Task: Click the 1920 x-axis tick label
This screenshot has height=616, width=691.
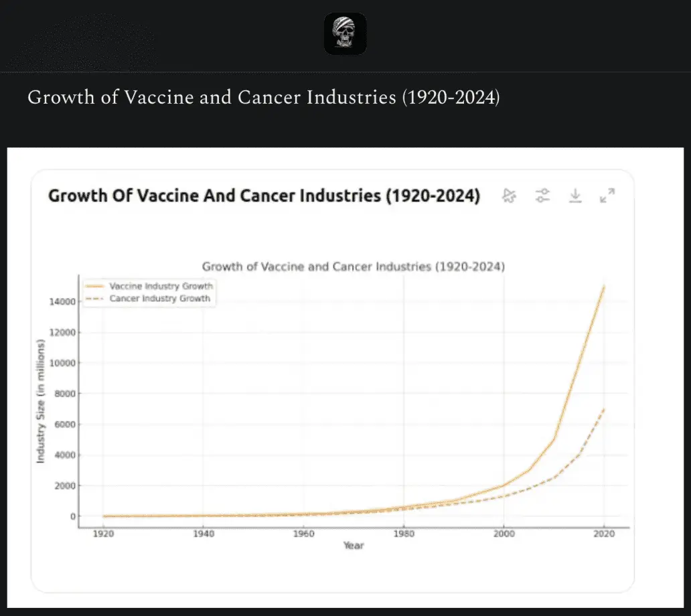Action: [103, 534]
